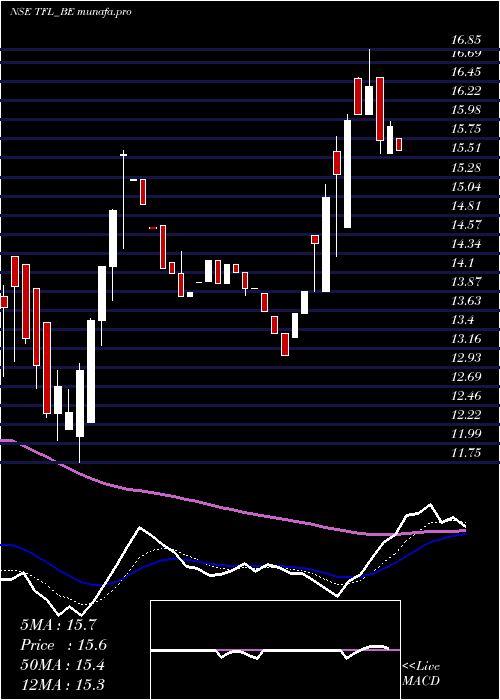
Task: Select the 11.75 price axis label
Action: pos(466,453)
